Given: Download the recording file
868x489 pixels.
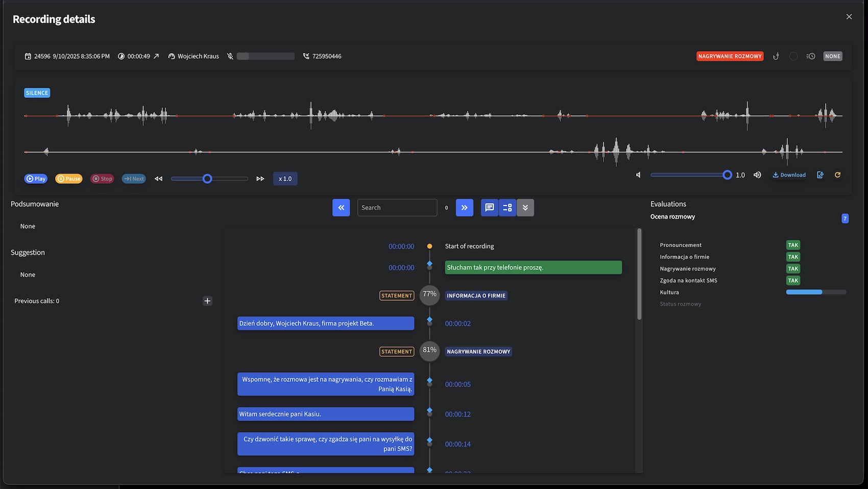Looking at the screenshot, I should tap(789, 175).
